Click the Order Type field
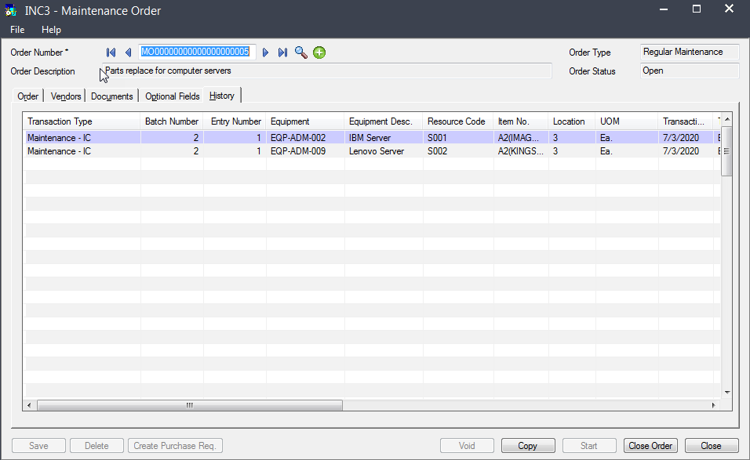The width and height of the screenshot is (750, 460). click(690, 52)
